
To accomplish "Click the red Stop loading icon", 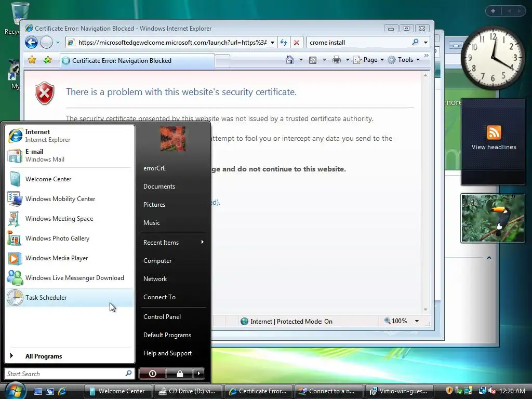I will click(x=297, y=43).
